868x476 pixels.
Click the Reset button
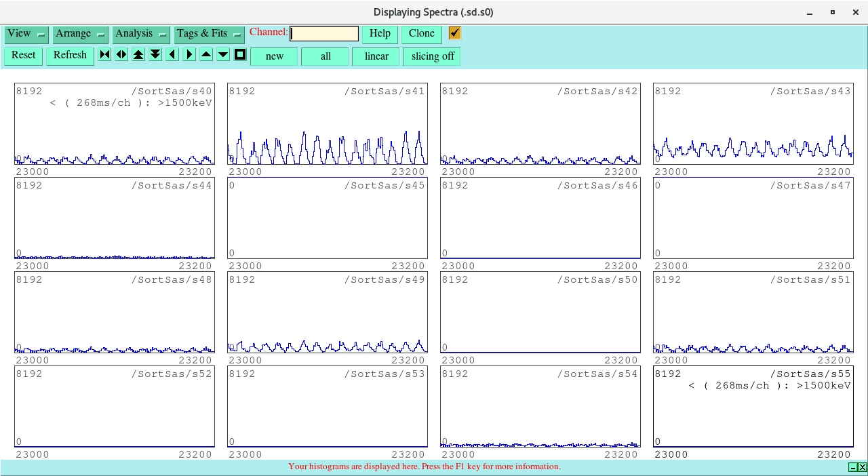tap(23, 56)
